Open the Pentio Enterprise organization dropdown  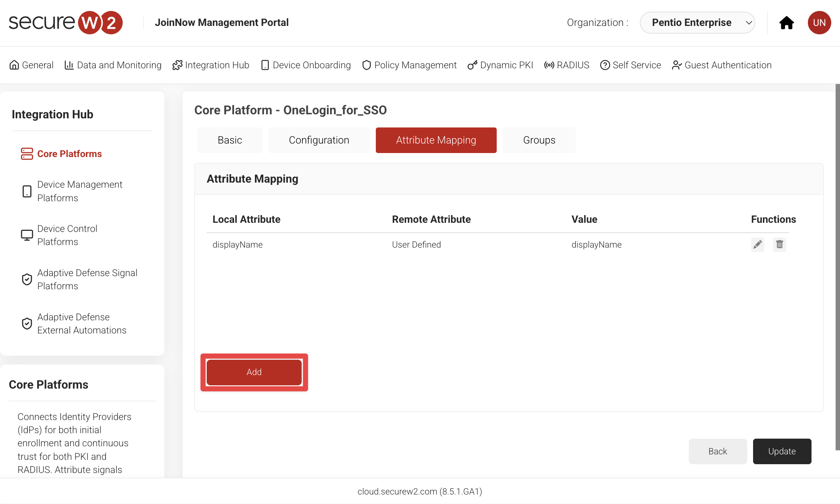(x=697, y=23)
